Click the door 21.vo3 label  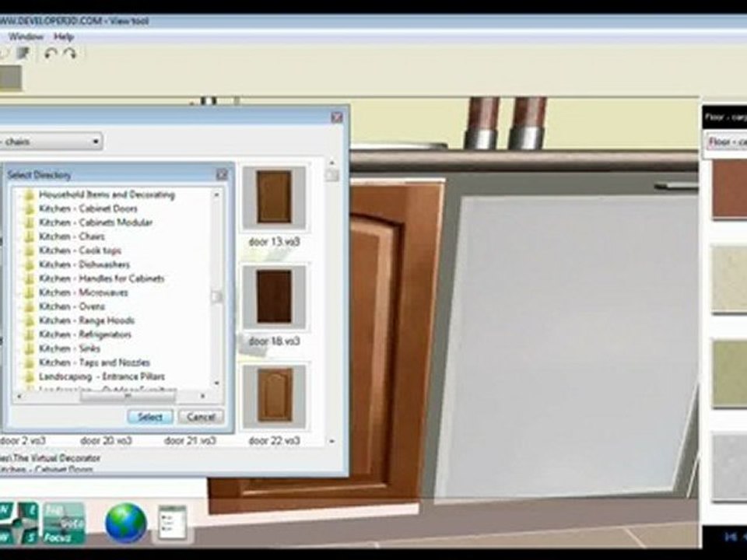click(x=190, y=441)
